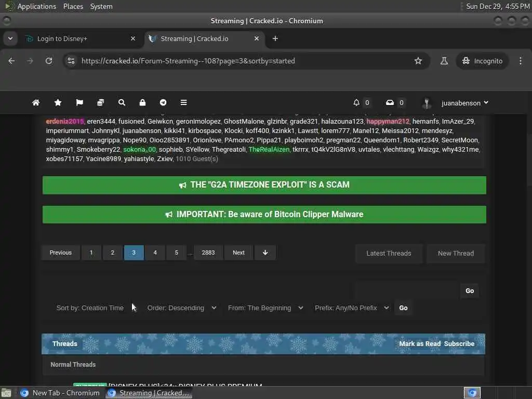Click Mark as Read link
The image size is (532, 399).
click(x=420, y=344)
